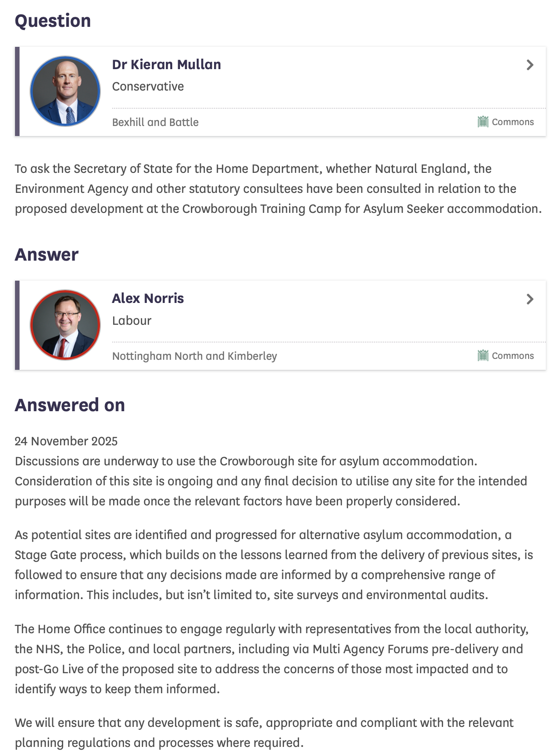Image resolution: width=559 pixels, height=756 pixels.
Task: Follow the Dr Kieran Mullan name link
Action: [x=166, y=65]
